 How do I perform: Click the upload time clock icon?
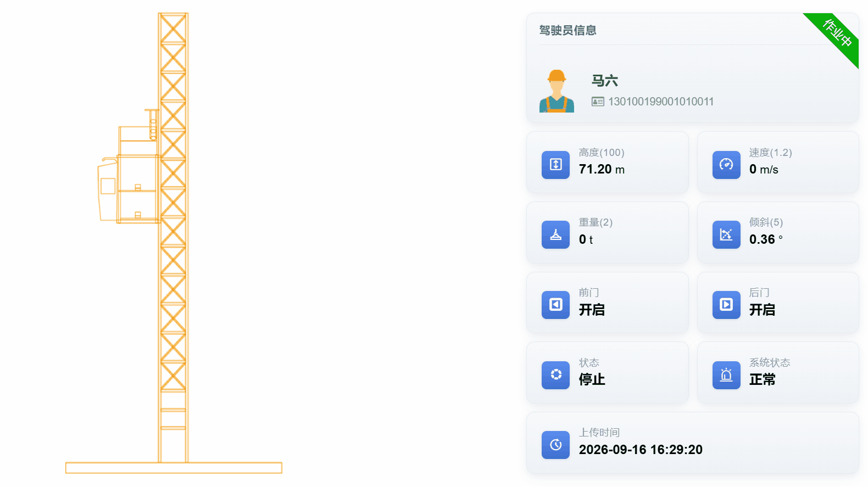pyautogui.click(x=555, y=445)
